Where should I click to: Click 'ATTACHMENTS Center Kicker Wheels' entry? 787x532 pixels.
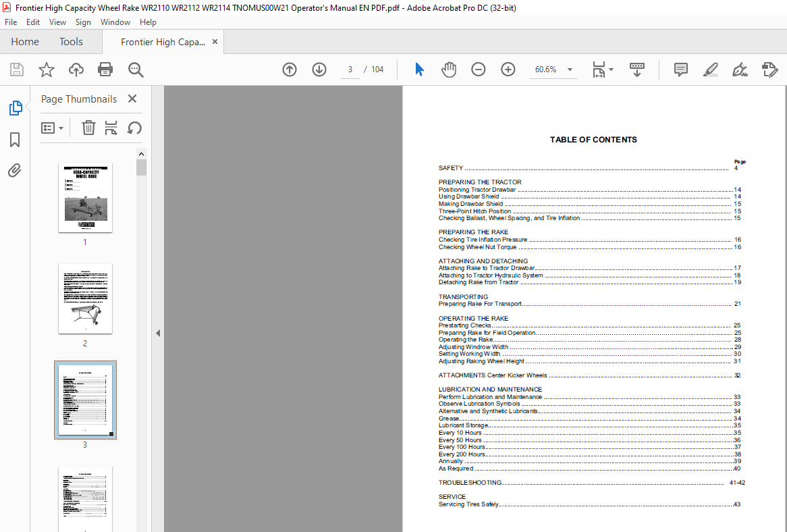(589, 375)
